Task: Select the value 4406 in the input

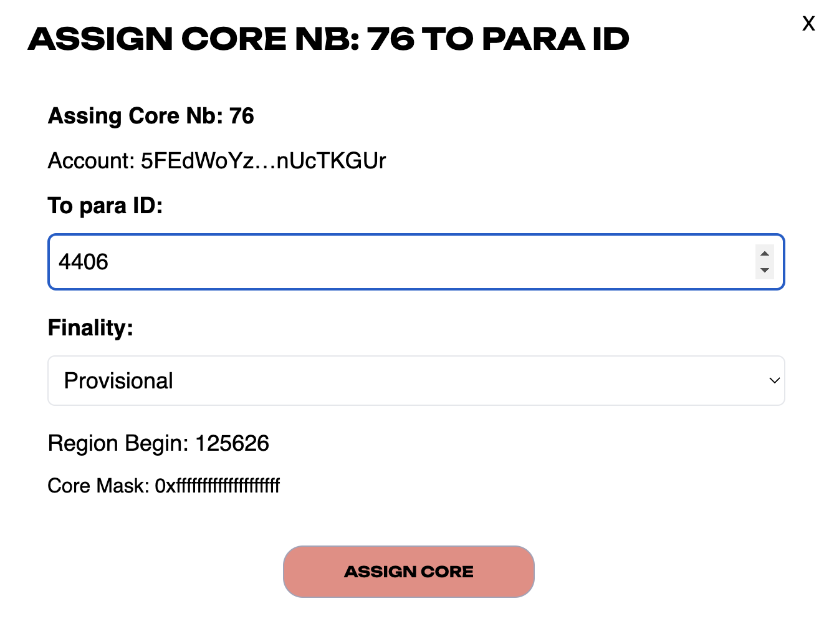Action: point(84,262)
